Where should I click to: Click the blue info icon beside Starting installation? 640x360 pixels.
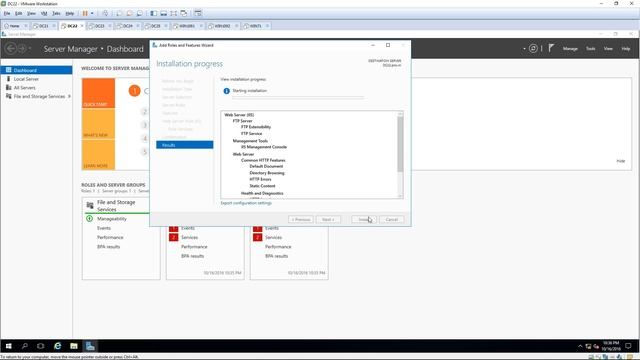pyautogui.click(x=227, y=91)
